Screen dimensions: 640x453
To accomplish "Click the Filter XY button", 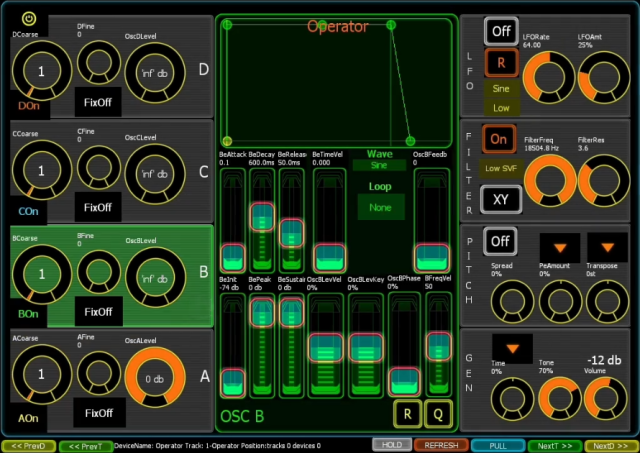I will click(x=501, y=199).
